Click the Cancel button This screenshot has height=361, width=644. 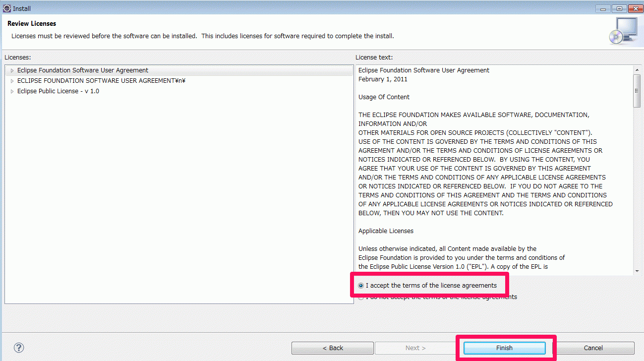(x=593, y=348)
